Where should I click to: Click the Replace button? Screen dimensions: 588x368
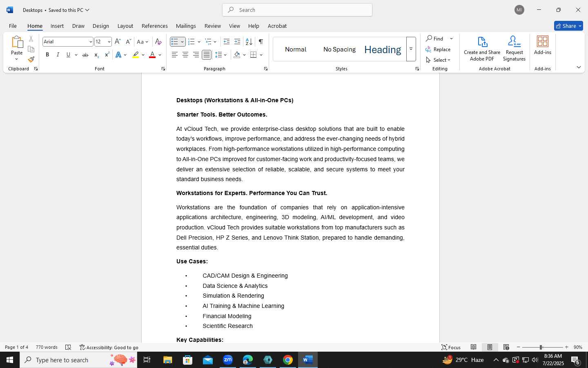438,49
